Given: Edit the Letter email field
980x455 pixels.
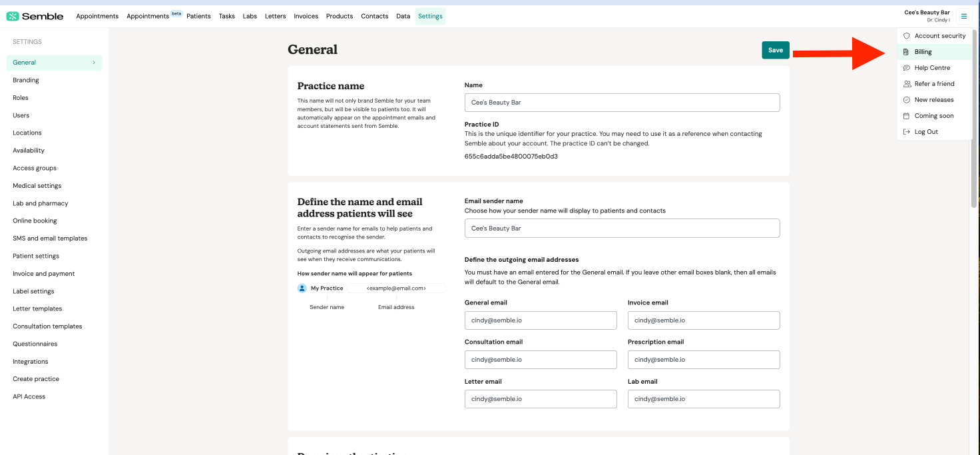Looking at the screenshot, I should (541, 399).
